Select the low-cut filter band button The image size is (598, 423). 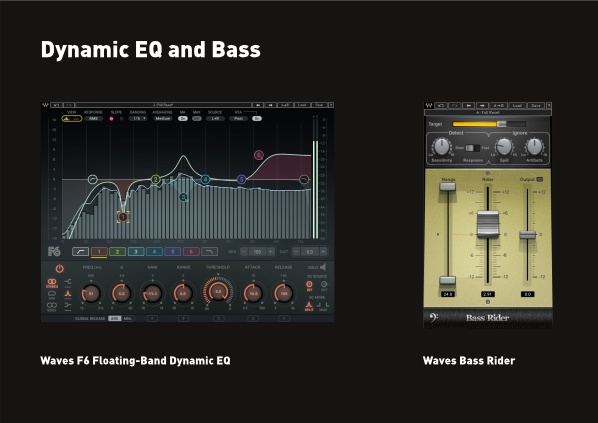point(80,252)
